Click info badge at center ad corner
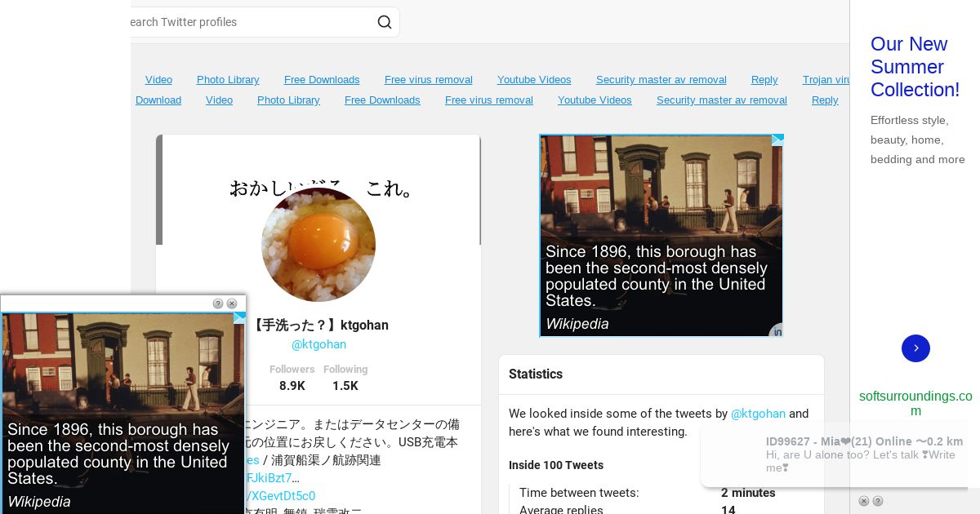This screenshot has width=980, height=514. click(x=777, y=330)
